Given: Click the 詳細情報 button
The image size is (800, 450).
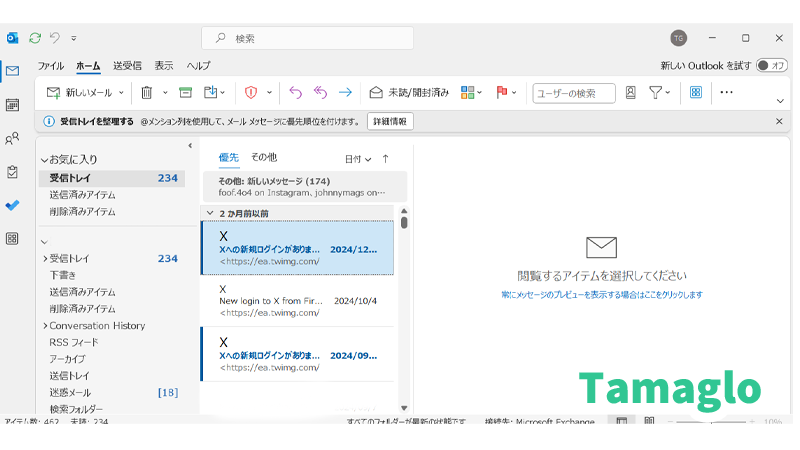Looking at the screenshot, I should 390,121.
